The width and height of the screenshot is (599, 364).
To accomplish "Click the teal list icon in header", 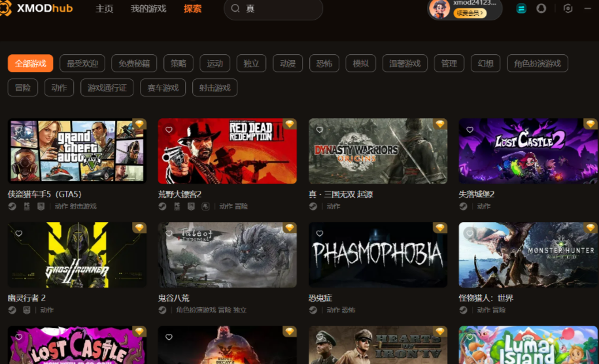I will (521, 8).
